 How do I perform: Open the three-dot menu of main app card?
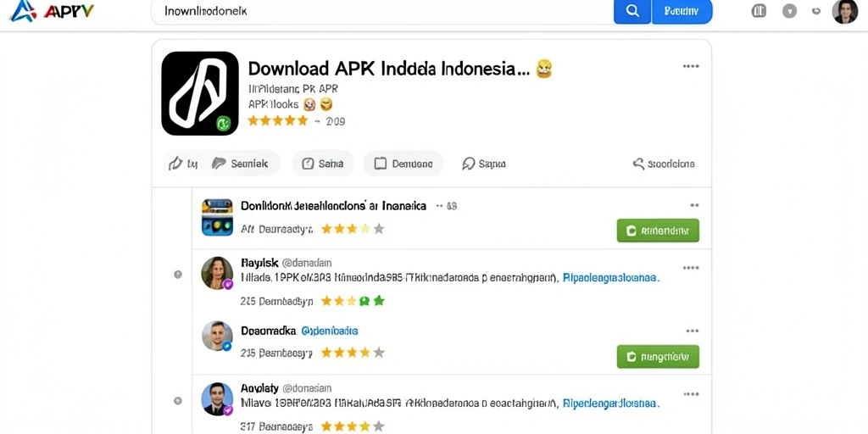(690, 66)
